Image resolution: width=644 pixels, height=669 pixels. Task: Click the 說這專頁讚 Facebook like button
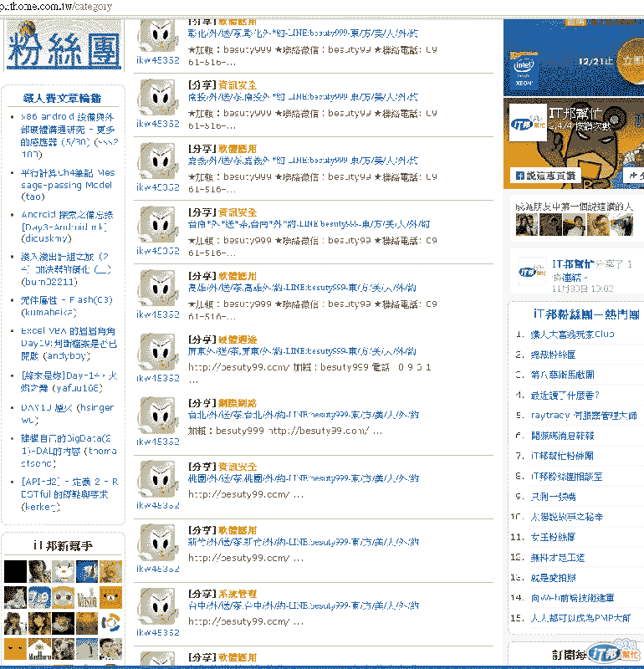(545, 176)
